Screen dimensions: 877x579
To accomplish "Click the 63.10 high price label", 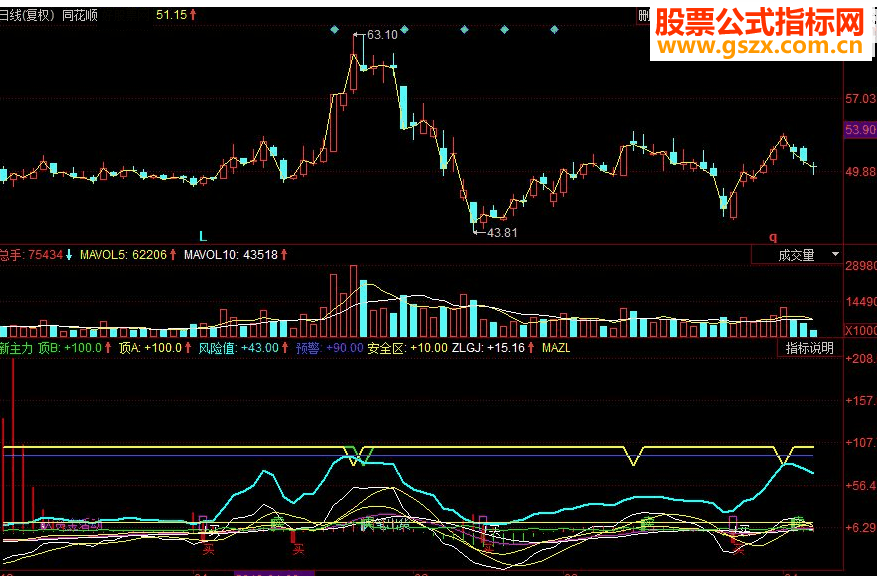I will 383,35.
